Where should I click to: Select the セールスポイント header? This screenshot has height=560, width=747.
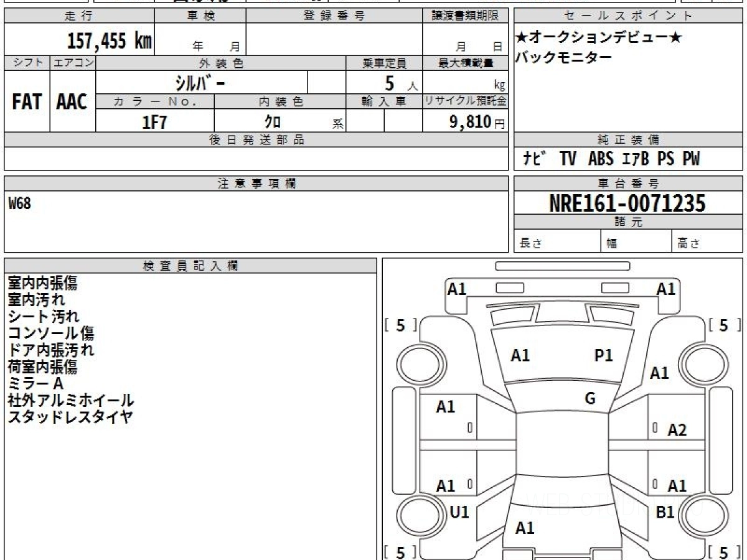(x=628, y=16)
